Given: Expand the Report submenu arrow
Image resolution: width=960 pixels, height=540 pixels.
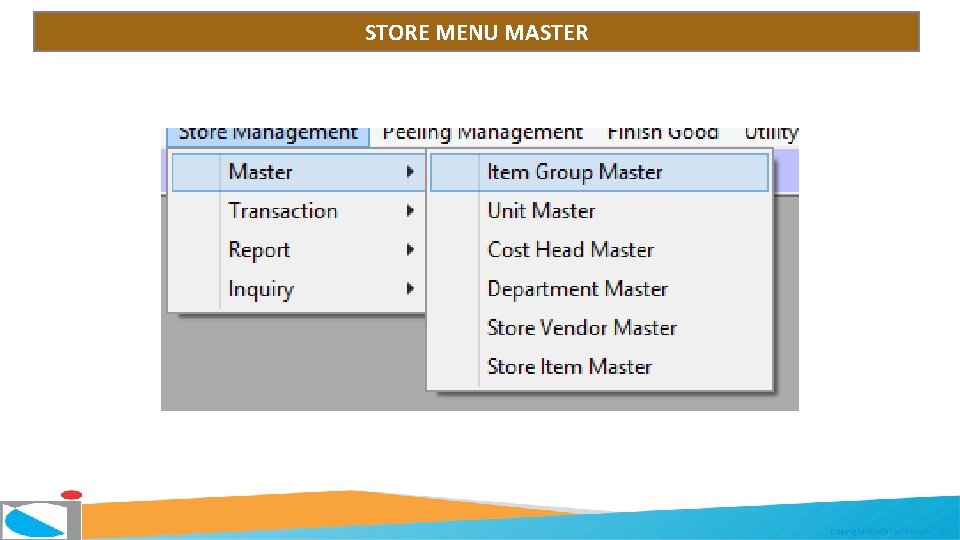Looking at the screenshot, I should point(410,250).
